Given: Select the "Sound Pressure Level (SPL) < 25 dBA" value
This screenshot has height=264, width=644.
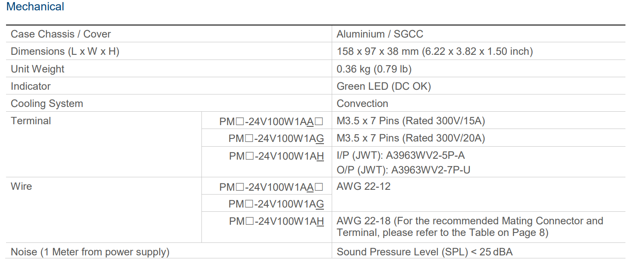Looking at the screenshot, I should click(x=424, y=252).
